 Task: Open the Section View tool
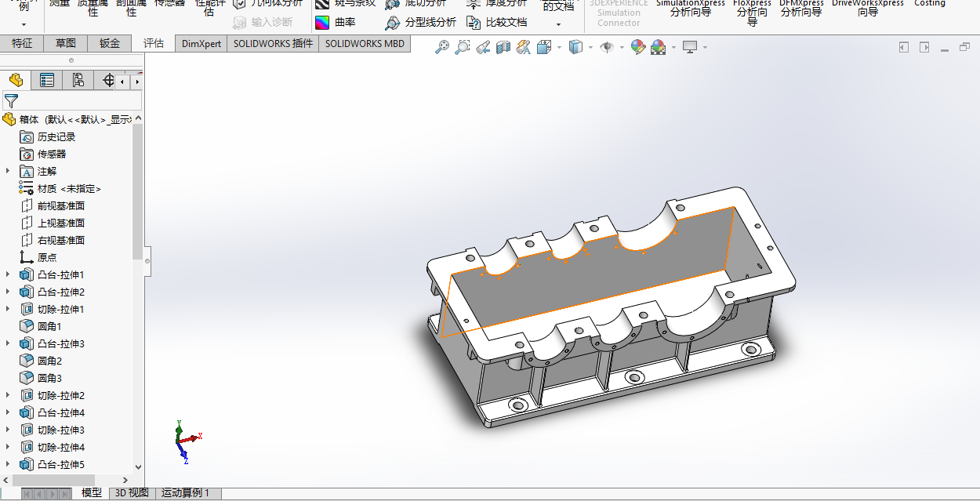[x=503, y=48]
